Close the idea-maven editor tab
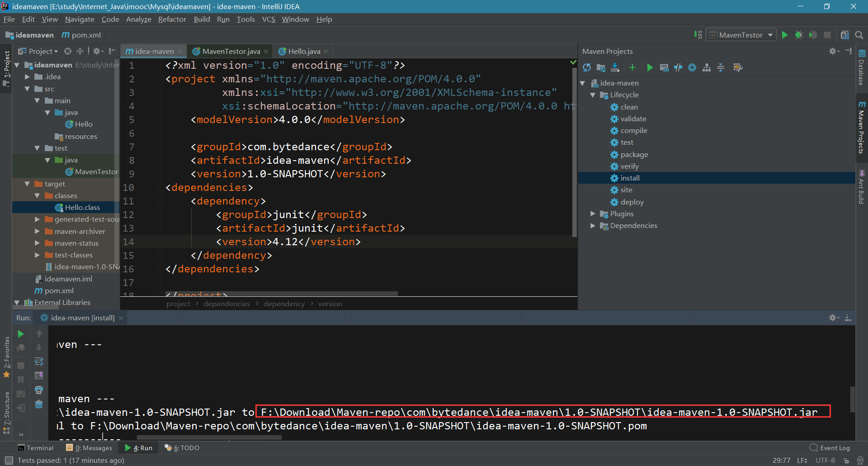 pyautogui.click(x=180, y=52)
